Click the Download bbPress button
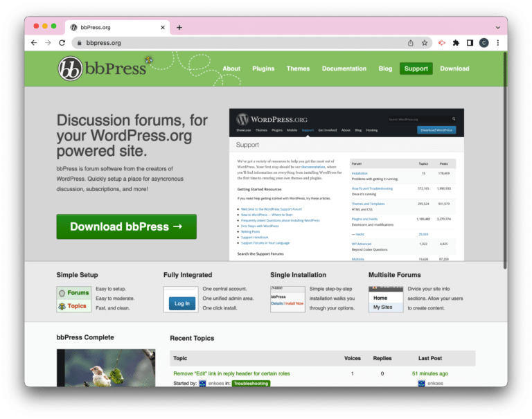Viewport: 532px width, 419px height. coord(127,226)
